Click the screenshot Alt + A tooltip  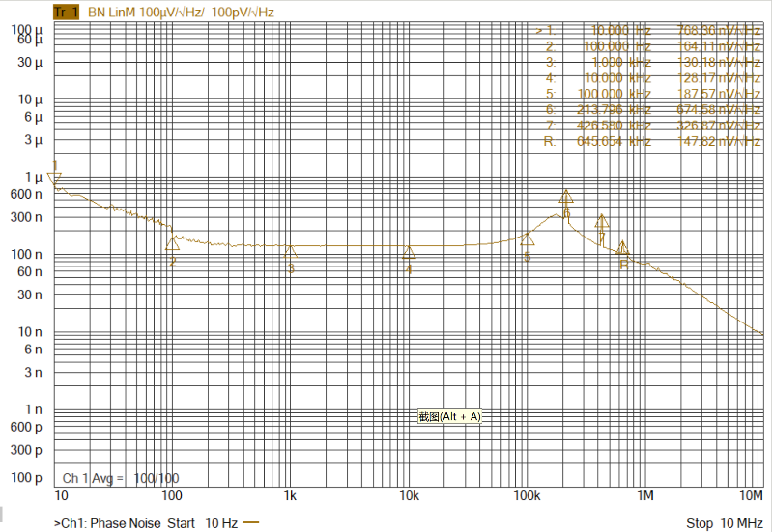click(448, 416)
